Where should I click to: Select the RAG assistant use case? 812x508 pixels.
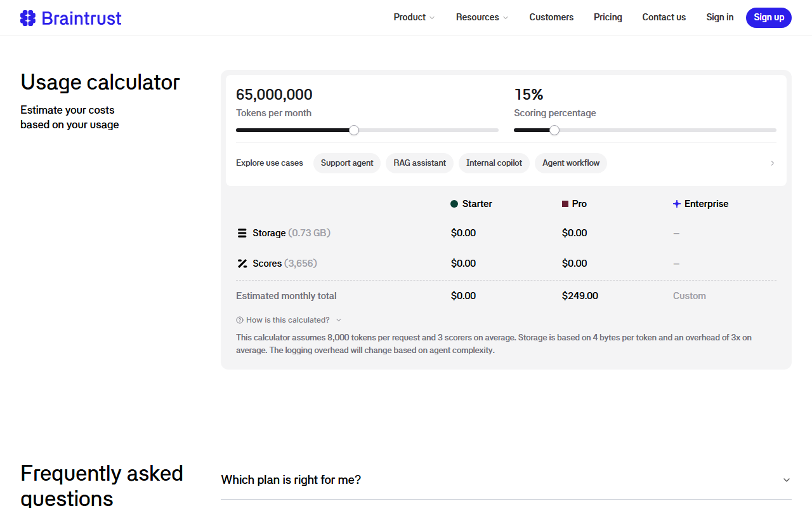[419, 163]
